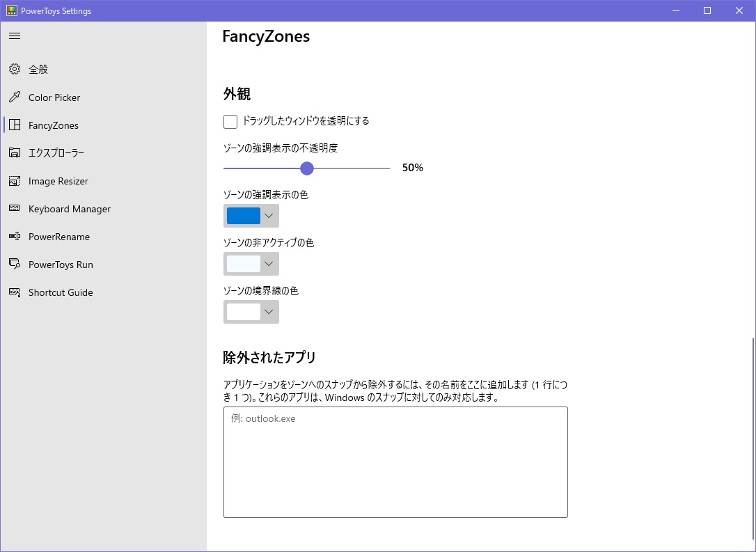Open Image Resizer settings page
Screen dimensions: 756x552
pos(103,181)
